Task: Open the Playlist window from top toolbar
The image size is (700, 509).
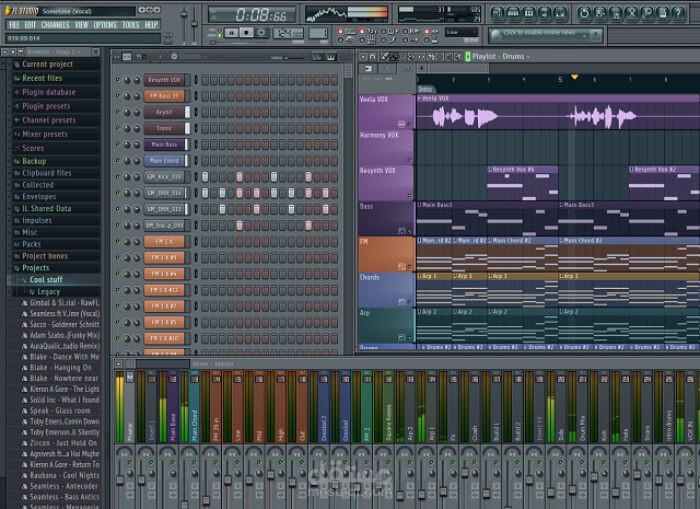Action: pos(497,13)
